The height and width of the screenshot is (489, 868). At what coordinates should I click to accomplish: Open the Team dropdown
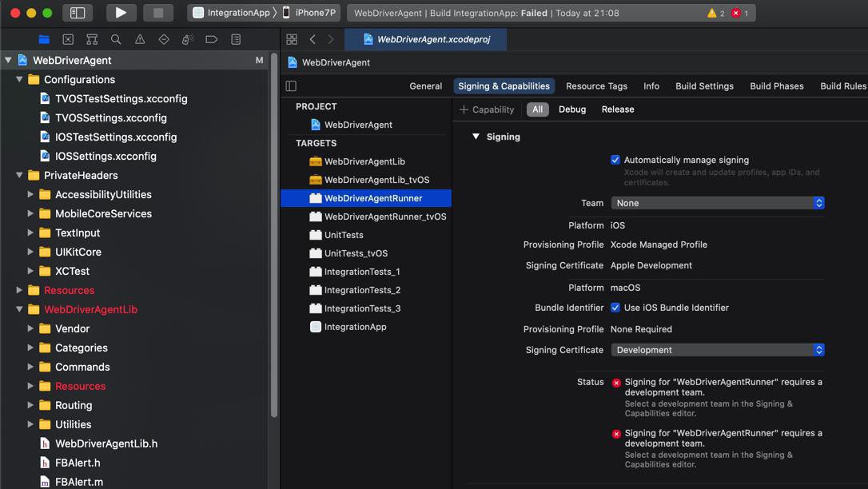[x=718, y=203]
